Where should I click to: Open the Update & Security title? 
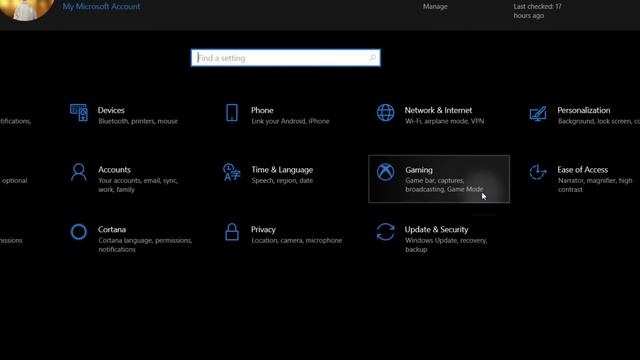pos(436,229)
